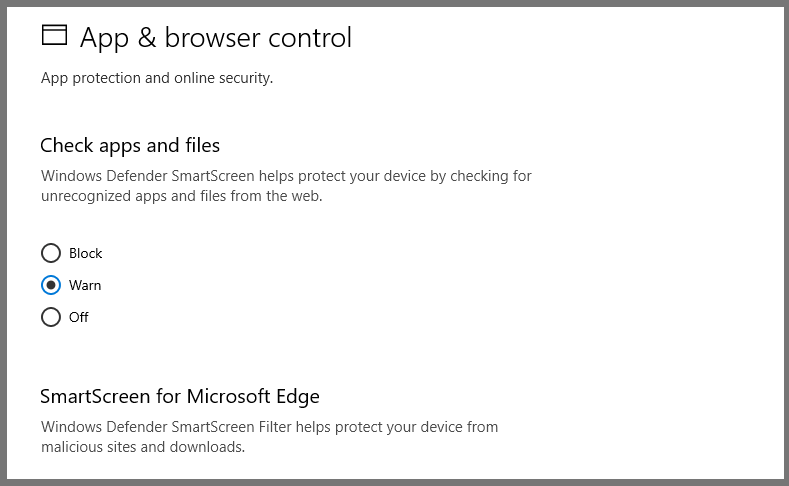Choose the Warn radio button
The width and height of the screenshot is (789, 486).
pyautogui.click(x=51, y=285)
